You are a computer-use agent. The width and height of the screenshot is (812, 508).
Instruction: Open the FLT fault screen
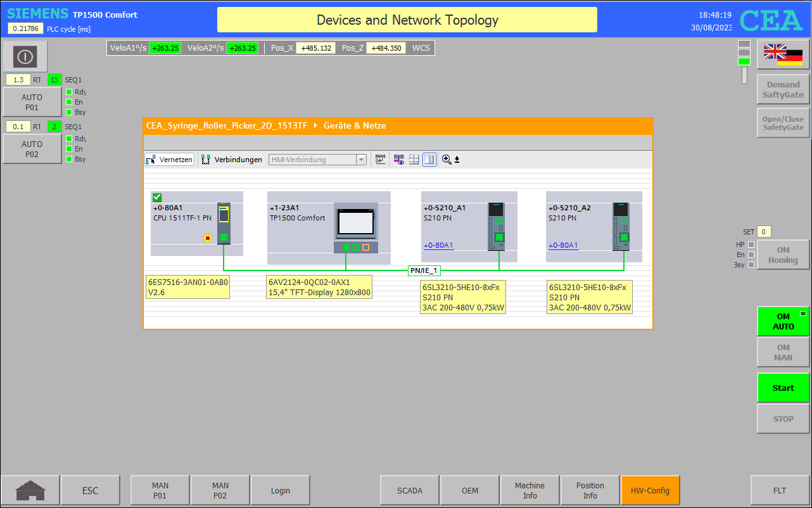click(780, 490)
